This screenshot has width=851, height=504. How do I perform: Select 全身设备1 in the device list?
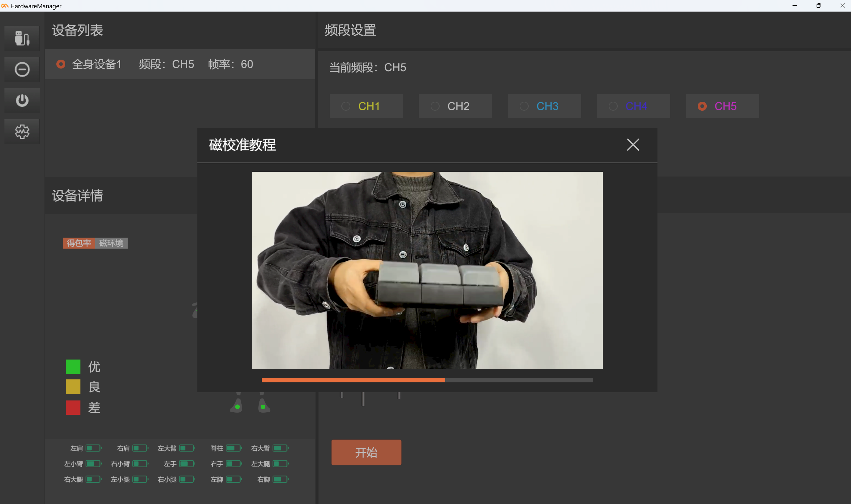click(x=96, y=64)
